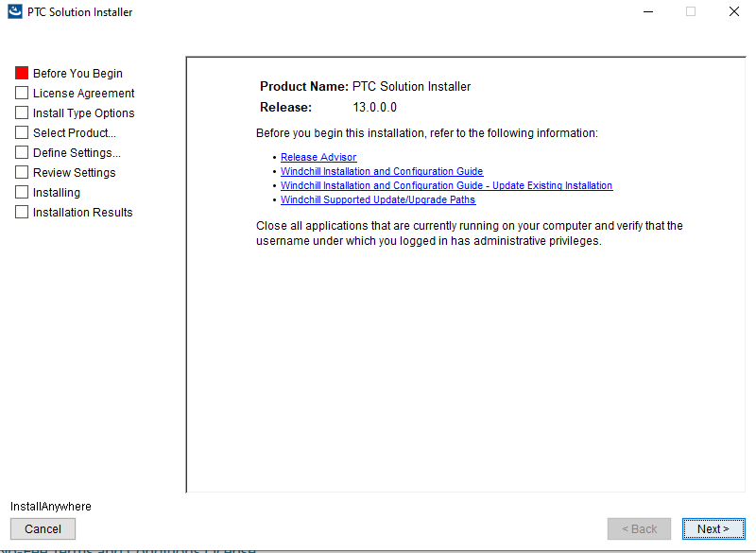Click the Installing step checkbox

(21, 192)
